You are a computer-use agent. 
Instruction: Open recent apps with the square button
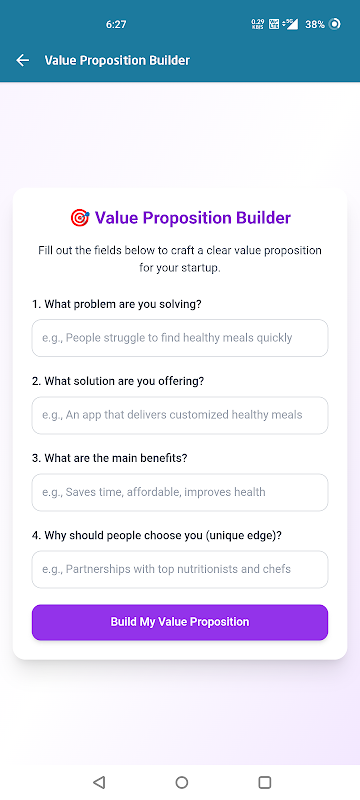tap(264, 782)
